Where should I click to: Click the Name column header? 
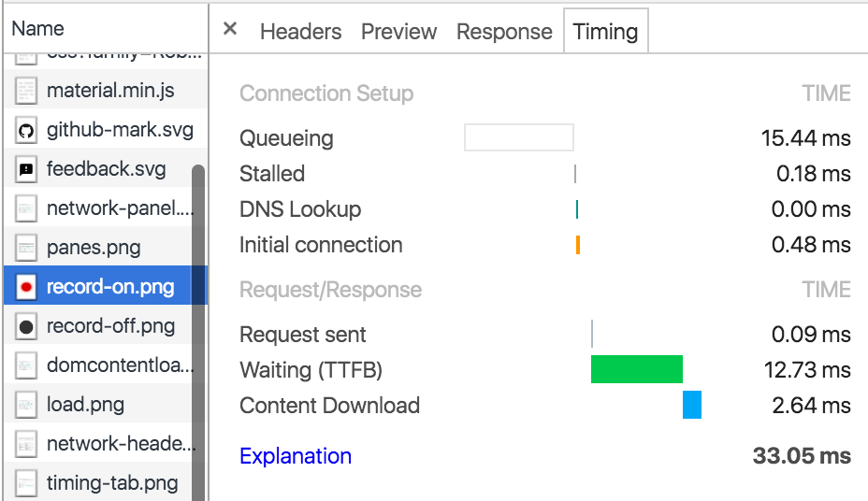tap(38, 28)
